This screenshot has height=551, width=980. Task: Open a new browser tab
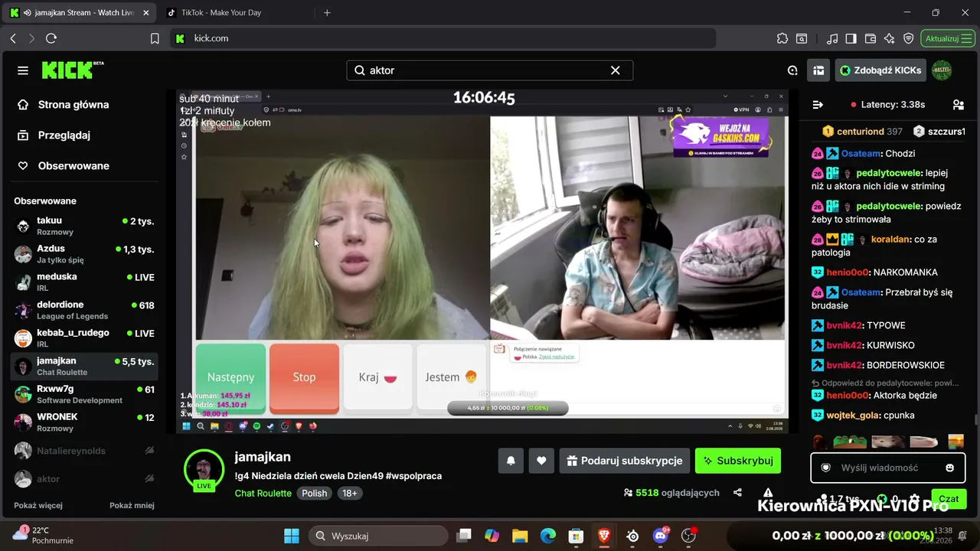327,13
